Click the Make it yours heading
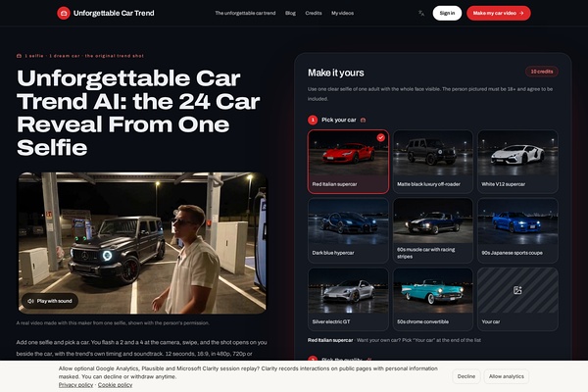This screenshot has width=588, height=392. [x=335, y=73]
